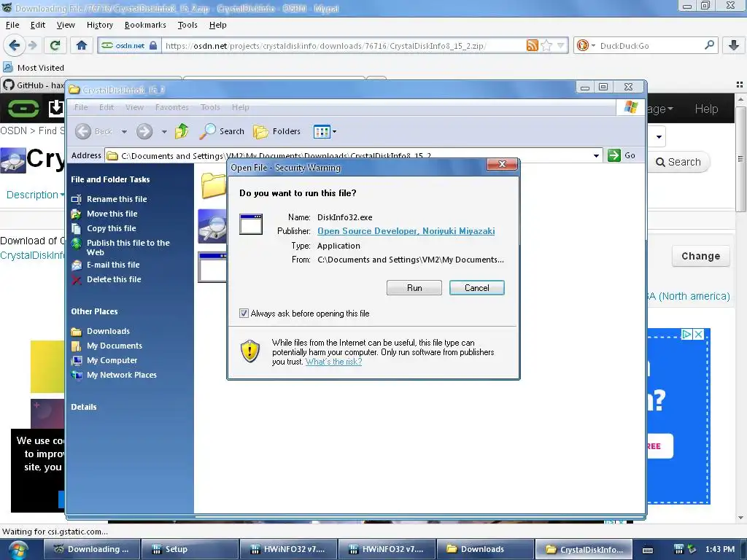This screenshot has height=560, width=747.
Task: Click the Change button on OSDN page
Action: pos(700,256)
